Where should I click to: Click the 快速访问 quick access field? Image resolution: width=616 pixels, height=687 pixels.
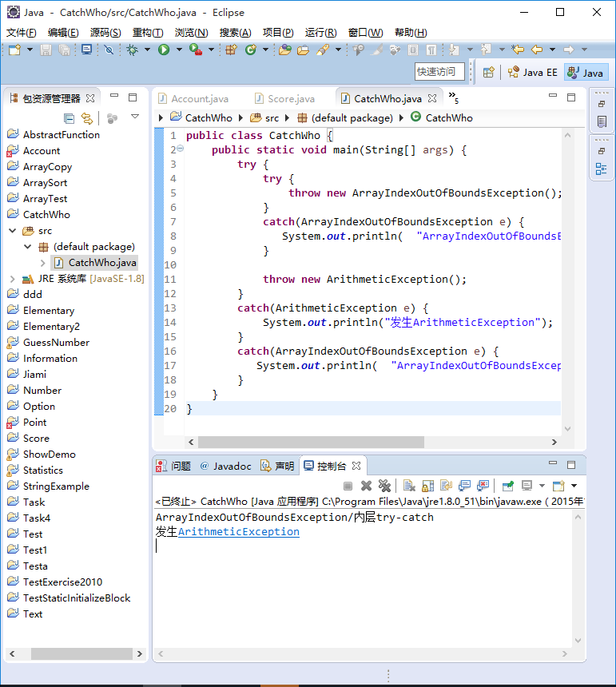439,71
